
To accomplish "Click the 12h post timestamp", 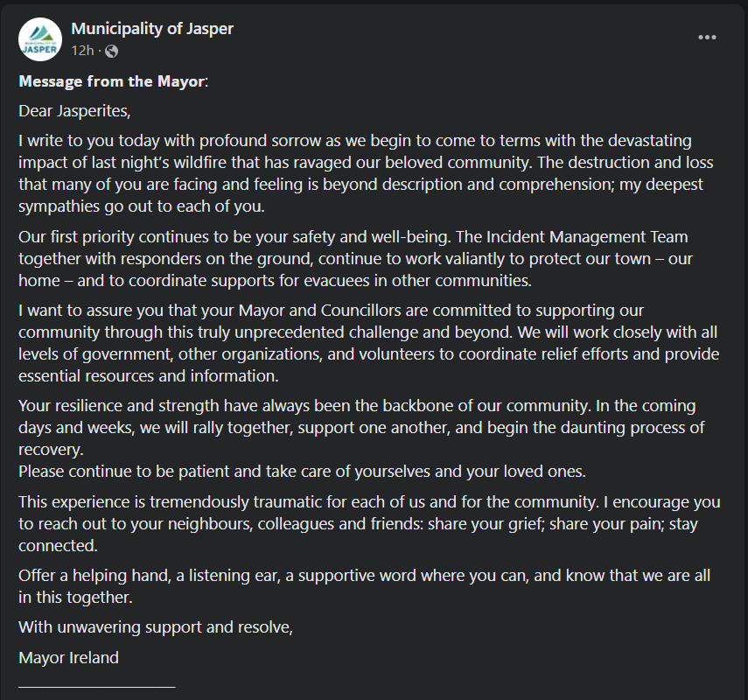I will pyautogui.click(x=81, y=51).
